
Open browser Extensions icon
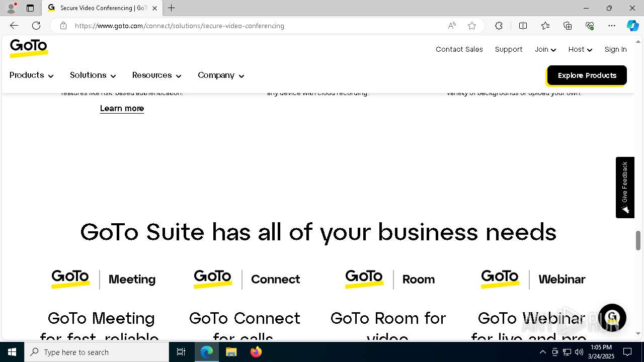[x=499, y=26]
